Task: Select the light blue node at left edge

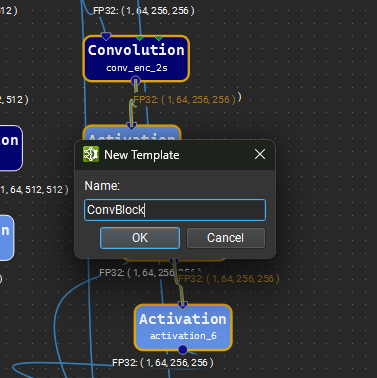Action: click(6, 238)
